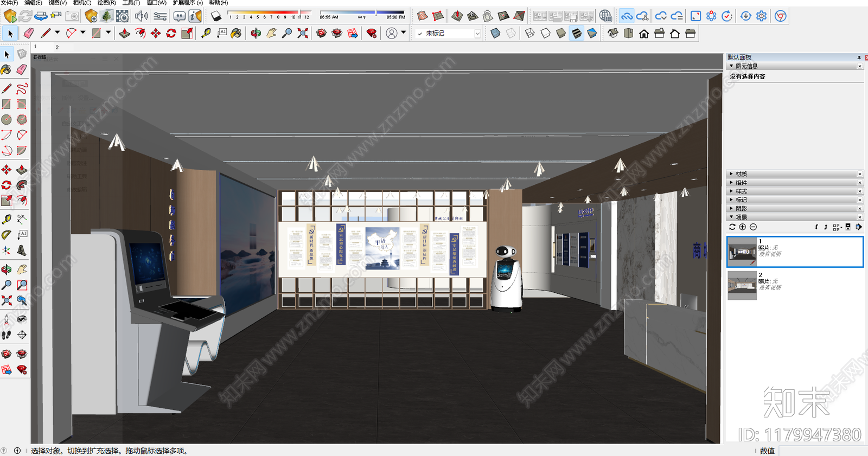Open the scenes view options menu button
Image resolution: width=868 pixels, height=456 pixels.
tap(837, 227)
